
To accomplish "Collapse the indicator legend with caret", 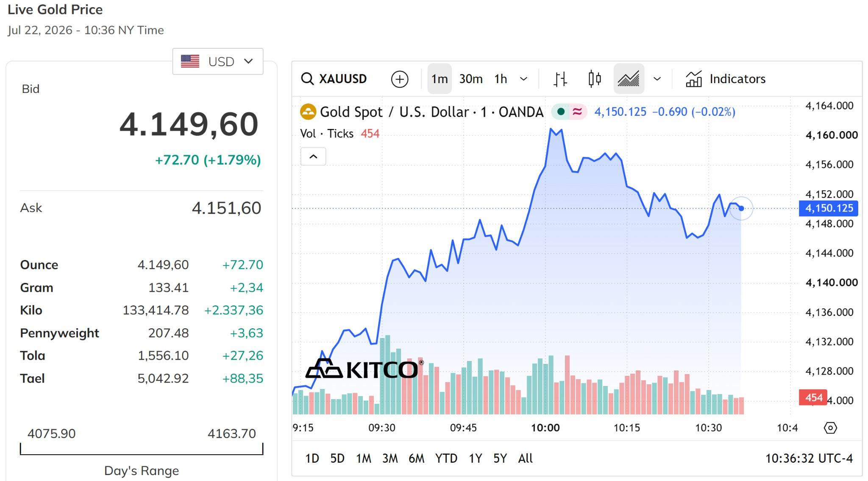I will point(313,157).
